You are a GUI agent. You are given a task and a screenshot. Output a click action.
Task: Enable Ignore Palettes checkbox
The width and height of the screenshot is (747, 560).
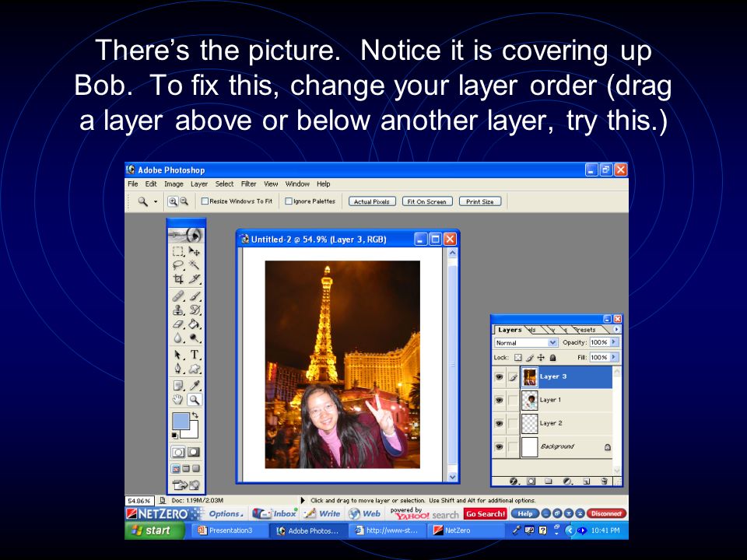tap(288, 201)
